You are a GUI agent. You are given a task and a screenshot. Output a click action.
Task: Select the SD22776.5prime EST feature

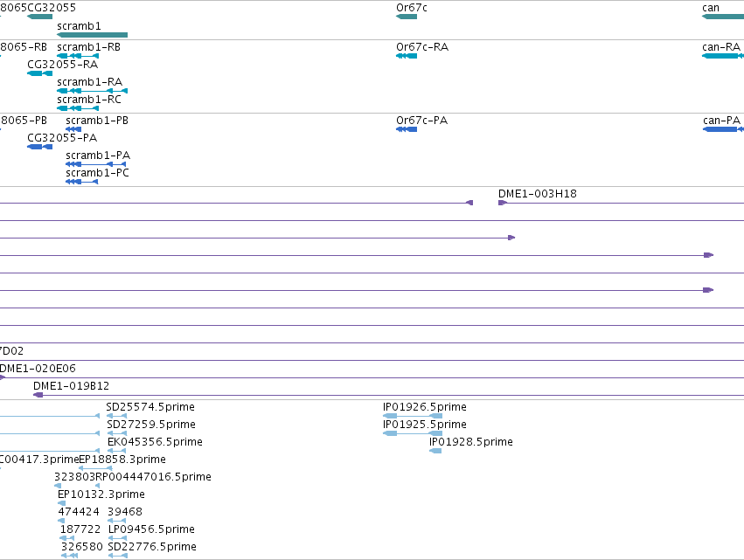tap(118, 556)
